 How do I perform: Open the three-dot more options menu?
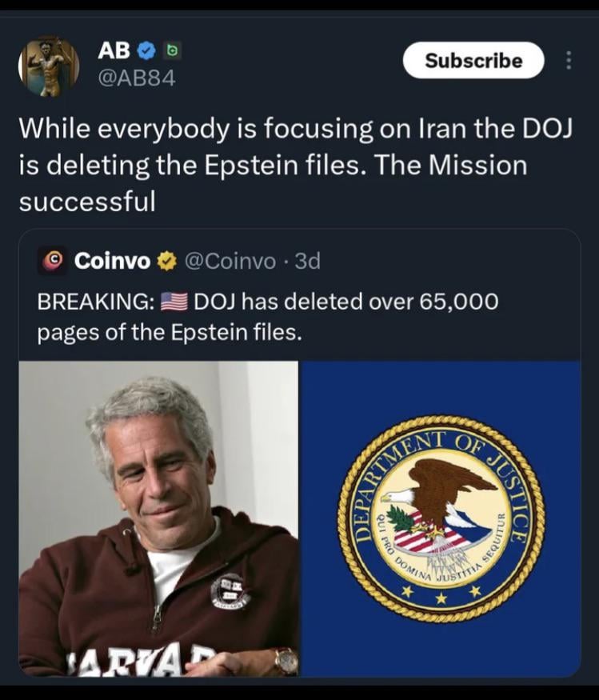(x=569, y=61)
